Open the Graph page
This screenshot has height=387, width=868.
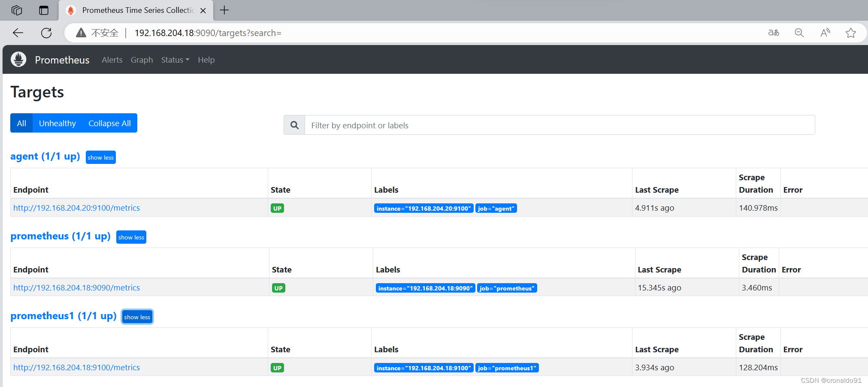pos(142,60)
